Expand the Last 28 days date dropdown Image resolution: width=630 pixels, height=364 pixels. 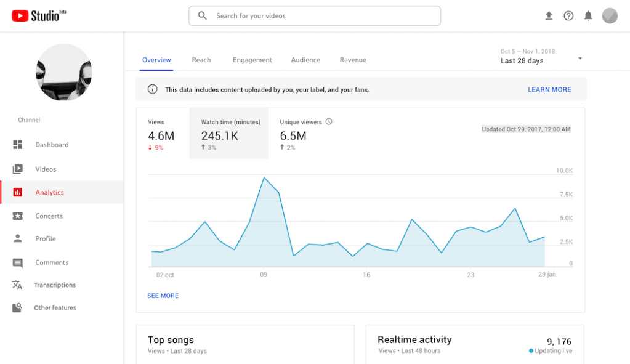coord(580,59)
